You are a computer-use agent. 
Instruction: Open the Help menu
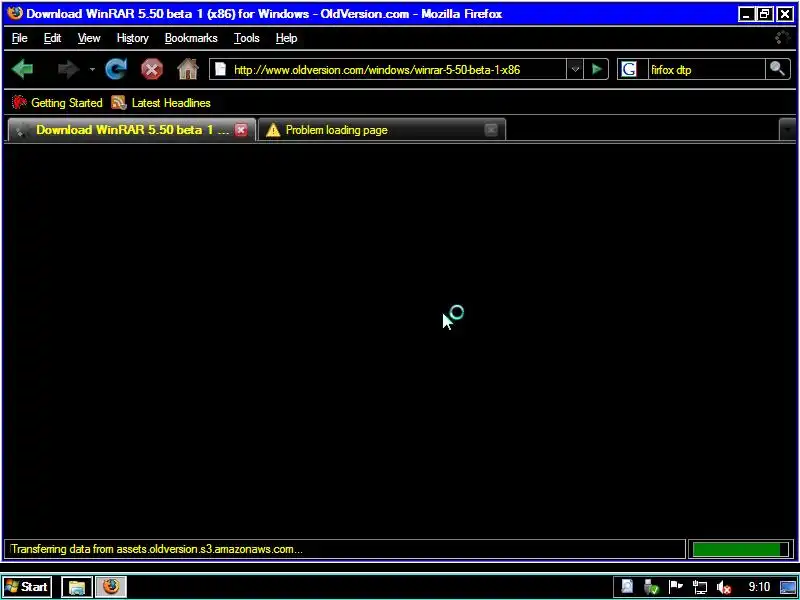click(x=286, y=38)
